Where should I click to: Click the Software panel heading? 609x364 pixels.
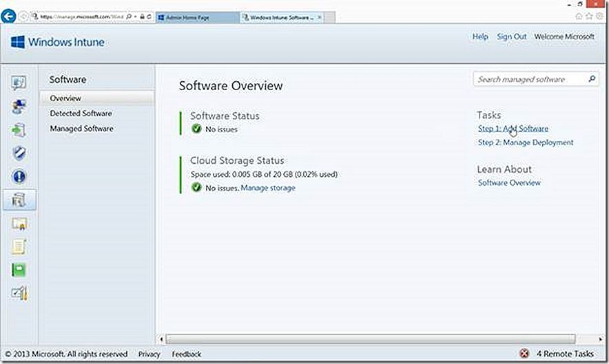[x=68, y=79]
